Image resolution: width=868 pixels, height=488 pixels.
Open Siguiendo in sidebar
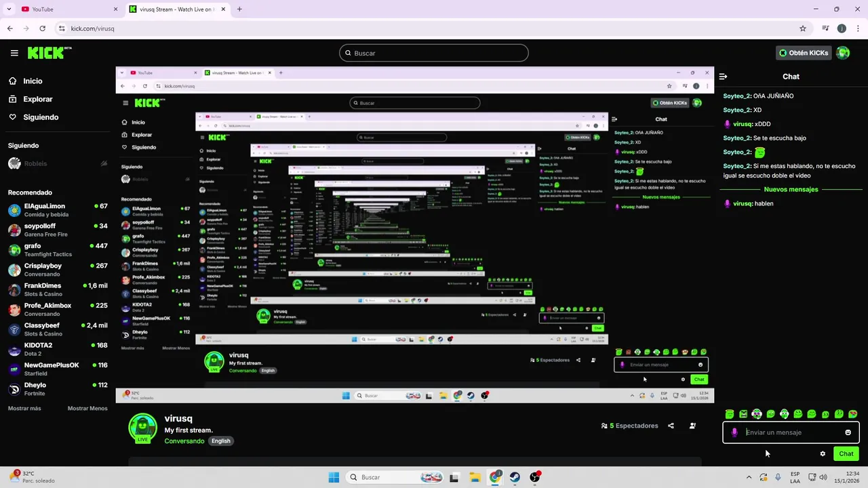click(41, 117)
